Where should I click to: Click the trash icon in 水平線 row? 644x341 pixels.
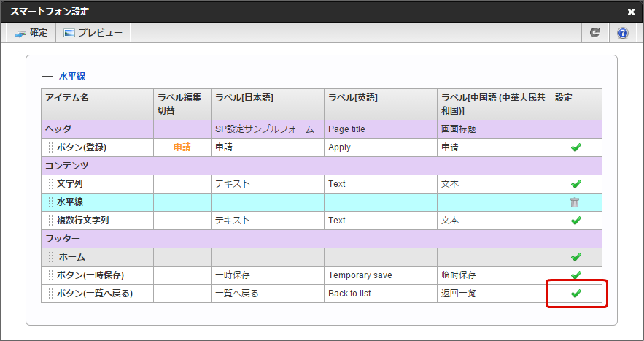click(575, 202)
